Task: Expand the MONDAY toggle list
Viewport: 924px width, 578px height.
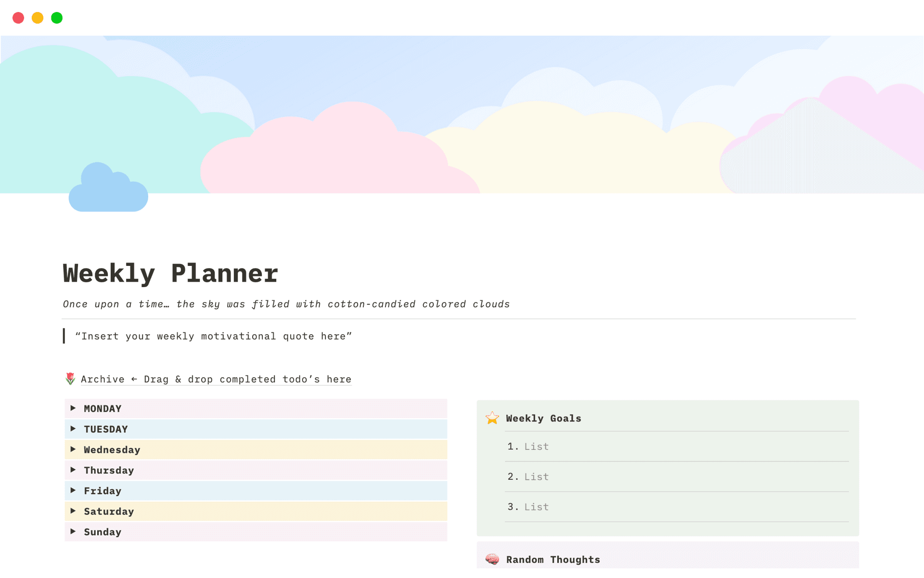Action: pyautogui.click(x=74, y=408)
